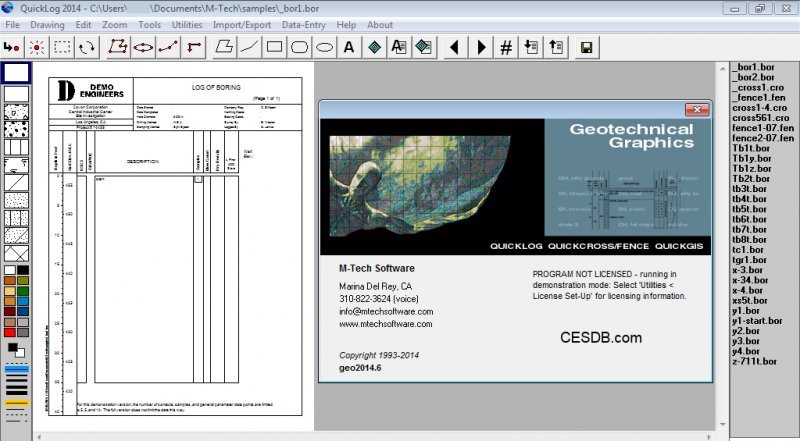Save the file with floppy disk icon
Image resolution: width=800 pixels, height=441 pixels.
tap(587, 47)
